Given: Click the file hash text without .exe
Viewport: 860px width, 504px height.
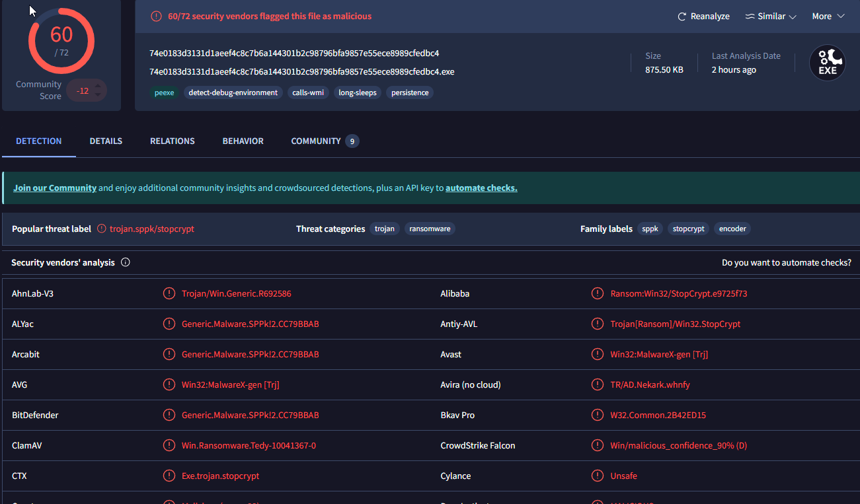Looking at the screenshot, I should [294, 53].
